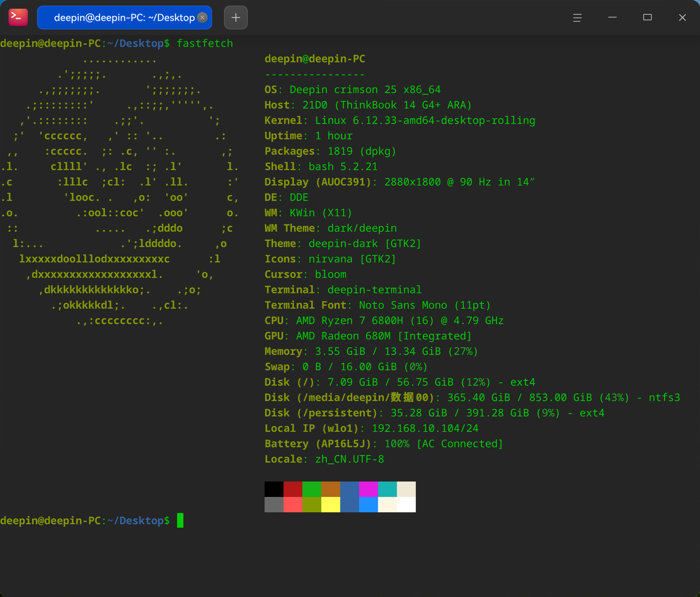The width and height of the screenshot is (700, 597).
Task: Click 'KWin (X11)' window manager value
Action: [321, 213]
